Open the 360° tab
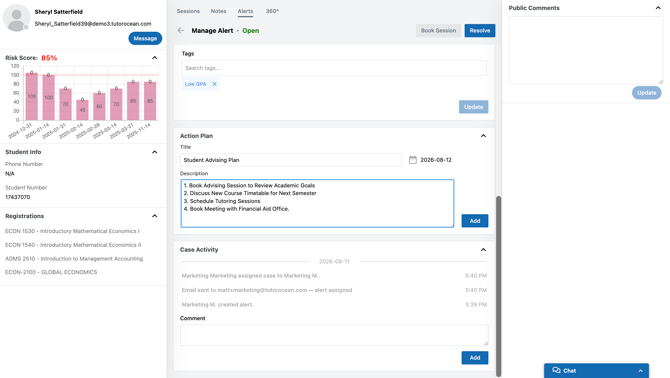Screen dimensions: 670x378 coord(272,11)
